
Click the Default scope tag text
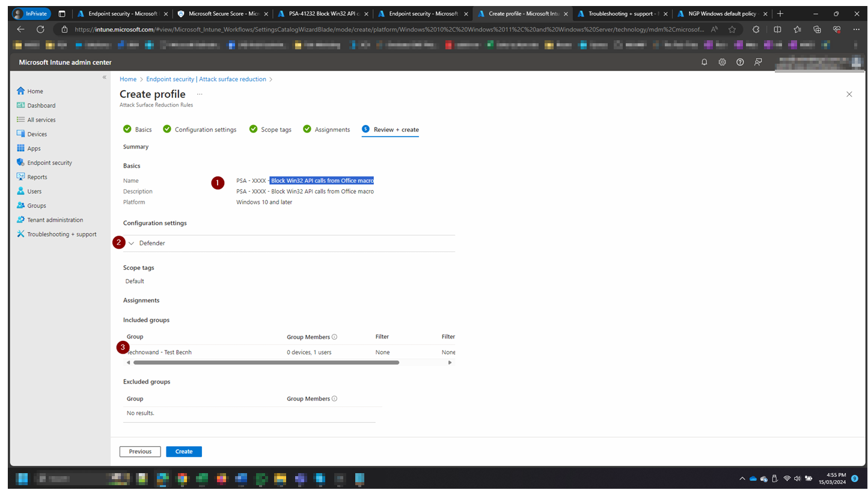click(135, 281)
